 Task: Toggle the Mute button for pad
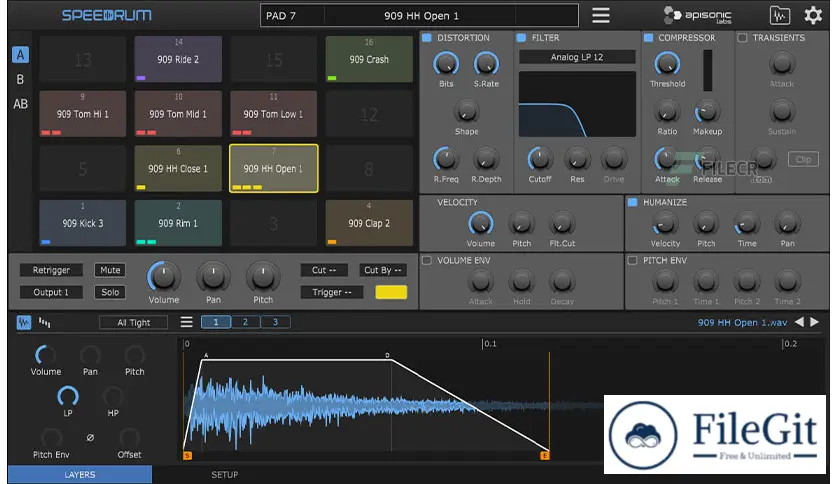click(x=110, y=270)
